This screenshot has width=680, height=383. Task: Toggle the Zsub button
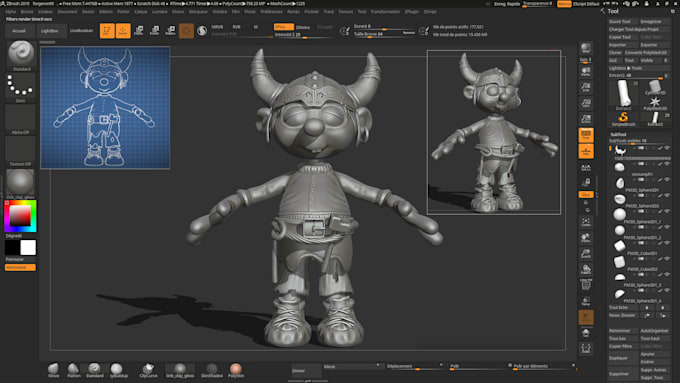pyautogui.click(x=303, y=27)
